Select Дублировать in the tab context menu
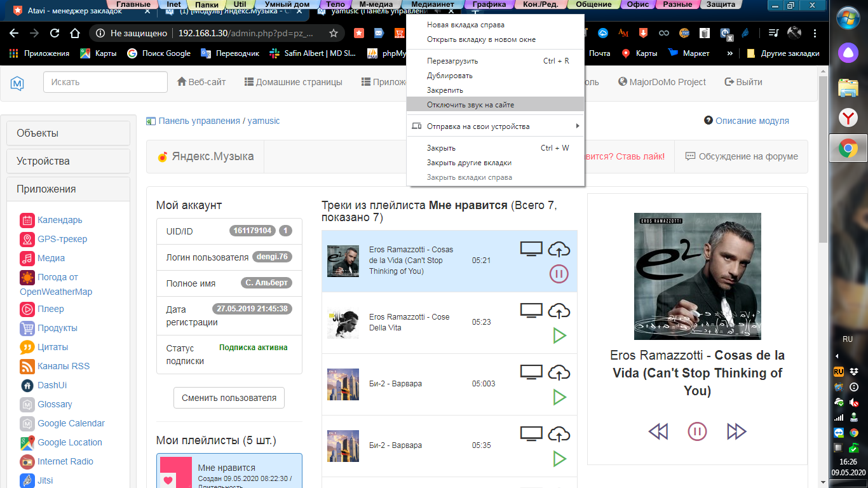 click(495, 76)
